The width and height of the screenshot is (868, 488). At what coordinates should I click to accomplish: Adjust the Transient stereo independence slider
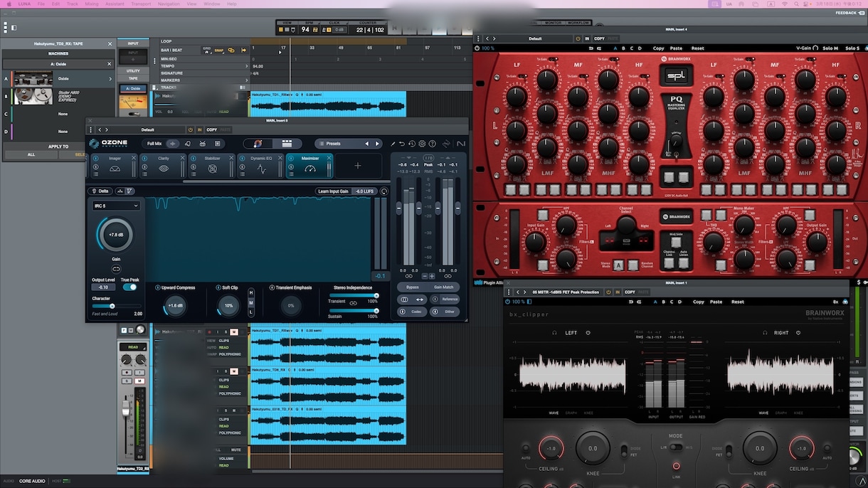354,295
